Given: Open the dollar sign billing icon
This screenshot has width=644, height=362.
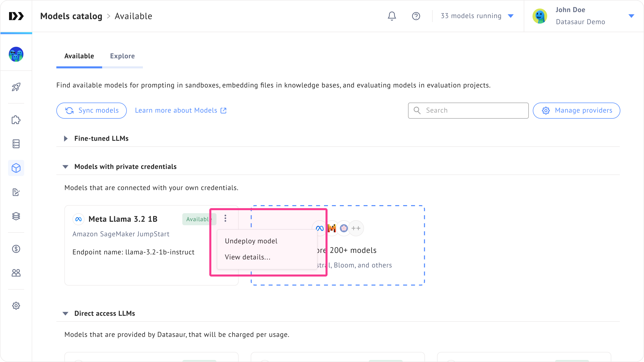Looking at the screenshot, I should point(16,249).
